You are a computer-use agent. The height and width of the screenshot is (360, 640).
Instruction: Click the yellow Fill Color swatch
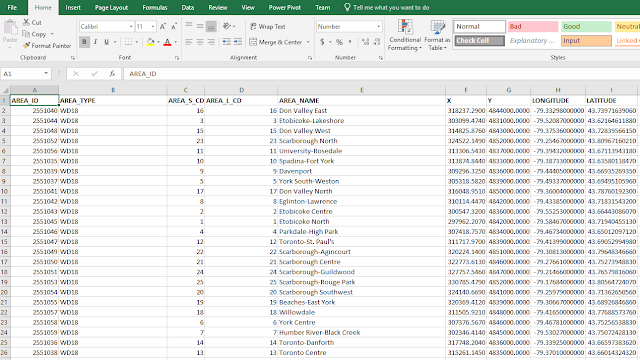click(x=150, y=42)
